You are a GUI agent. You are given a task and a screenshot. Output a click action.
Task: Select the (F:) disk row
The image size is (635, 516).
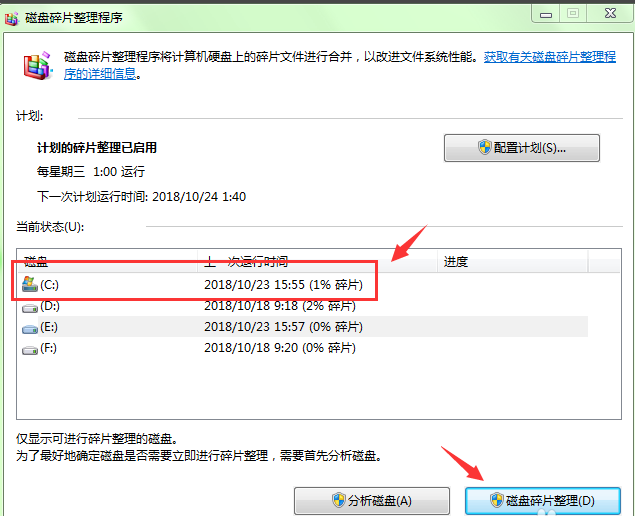pos(302,348)
